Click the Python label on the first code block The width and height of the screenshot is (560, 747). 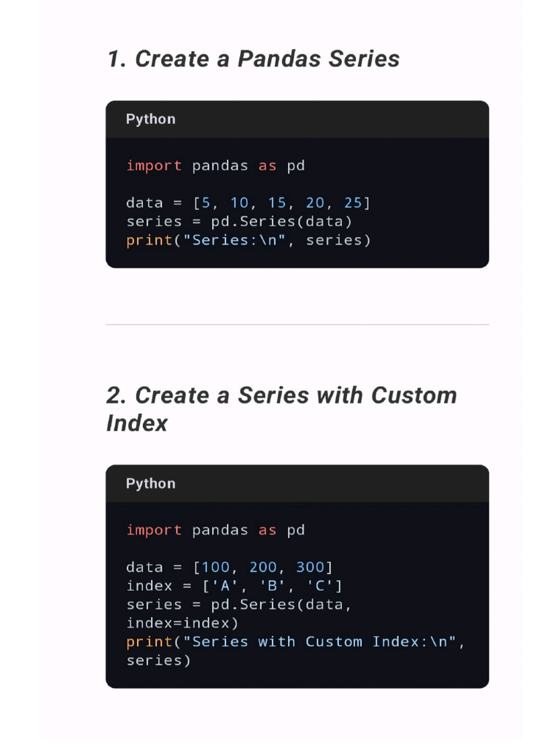[150, 119]
